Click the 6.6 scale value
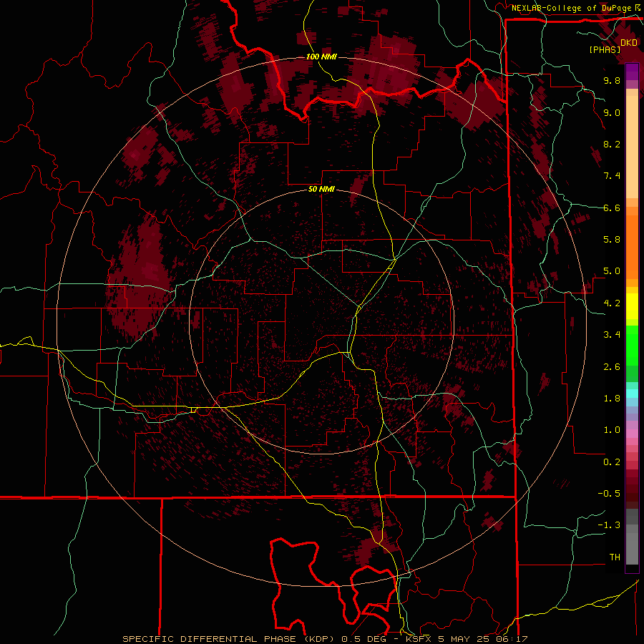Image resolution: width=644 pixels, height=644 pixels. pos(612,208)
